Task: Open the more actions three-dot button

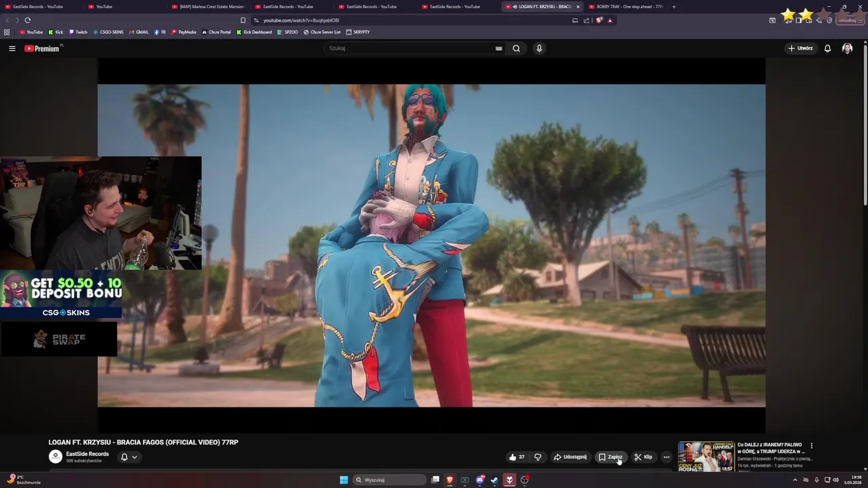Action: coord(666,457)
